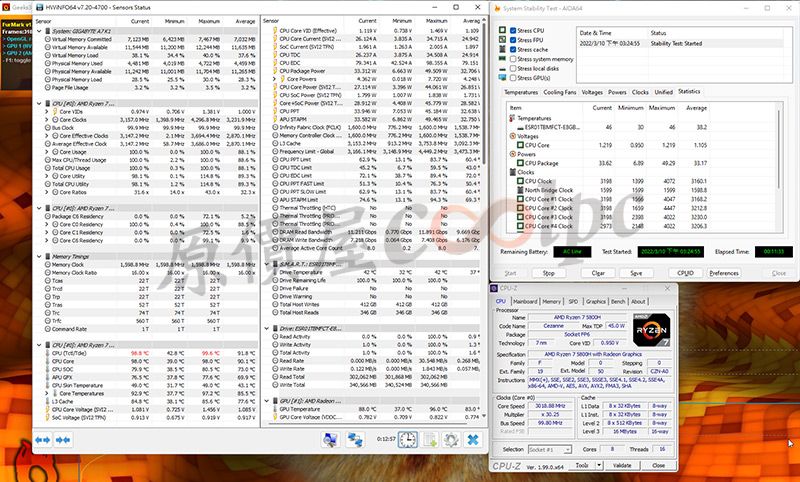Image resolution: width=800 pixels, height=482 pixels.
Task: Open dropdown arrow next to CPU-Z Tools
Action: click(x=599, y=465)
